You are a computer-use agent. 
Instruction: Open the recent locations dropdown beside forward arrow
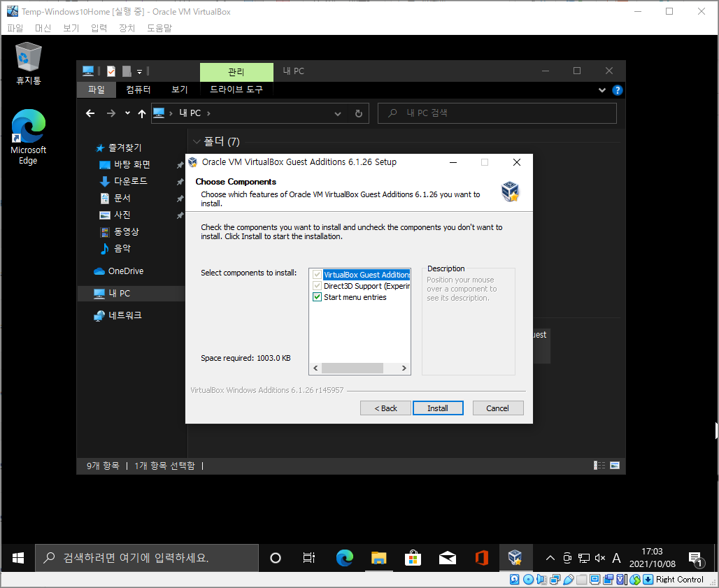tap(127, 113)
